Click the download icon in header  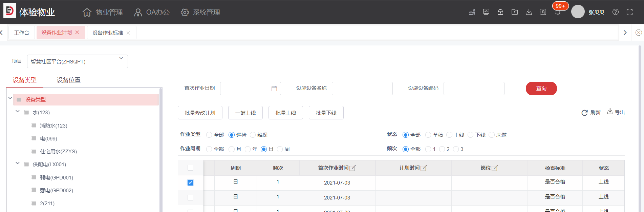coord(529,12)
